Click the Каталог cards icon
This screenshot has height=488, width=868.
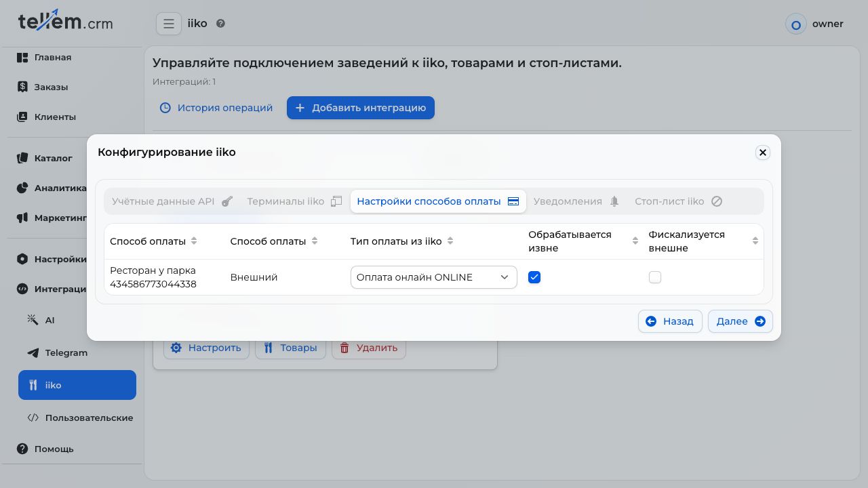pos(22,158)
